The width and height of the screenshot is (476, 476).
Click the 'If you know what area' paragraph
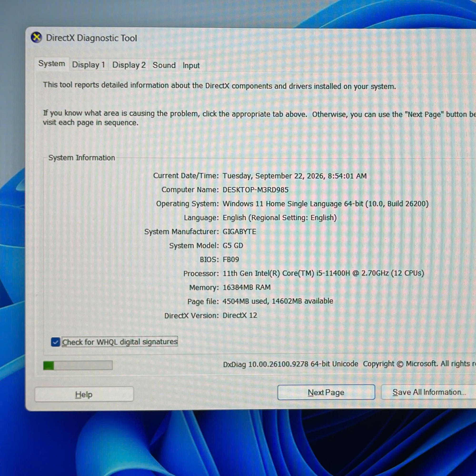pos(259,118)
